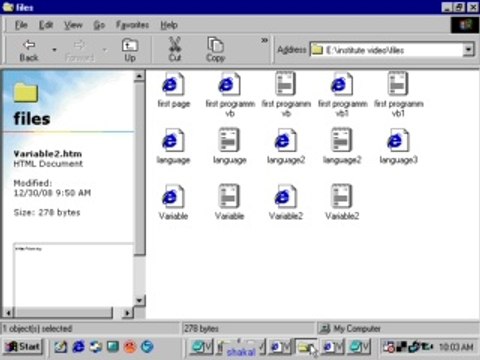Select the 'language2' Internet Explorer file icon
The height and width of the screenshot is (360, 480).
pos(285,140)
